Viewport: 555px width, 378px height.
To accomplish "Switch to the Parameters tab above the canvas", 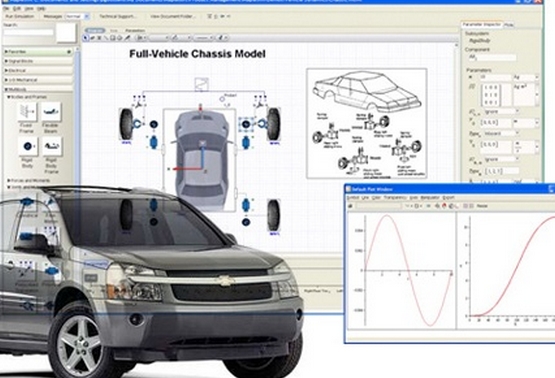I will pos(135,31).
